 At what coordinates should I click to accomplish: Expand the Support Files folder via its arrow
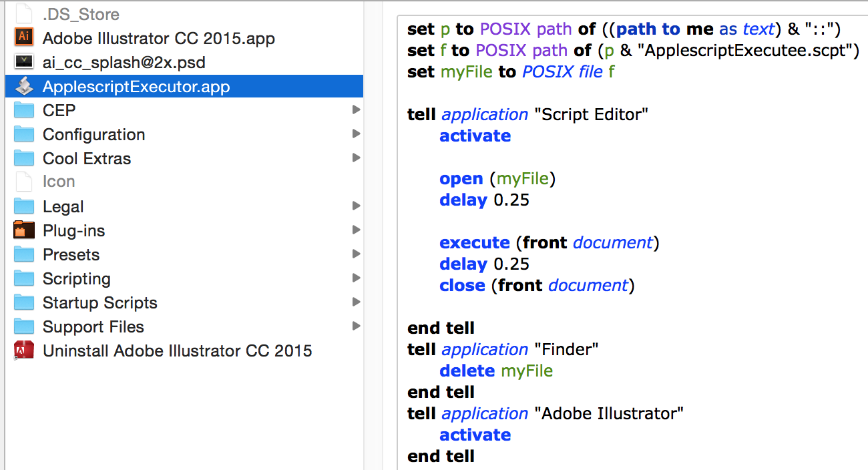click(x=356, y=326)
